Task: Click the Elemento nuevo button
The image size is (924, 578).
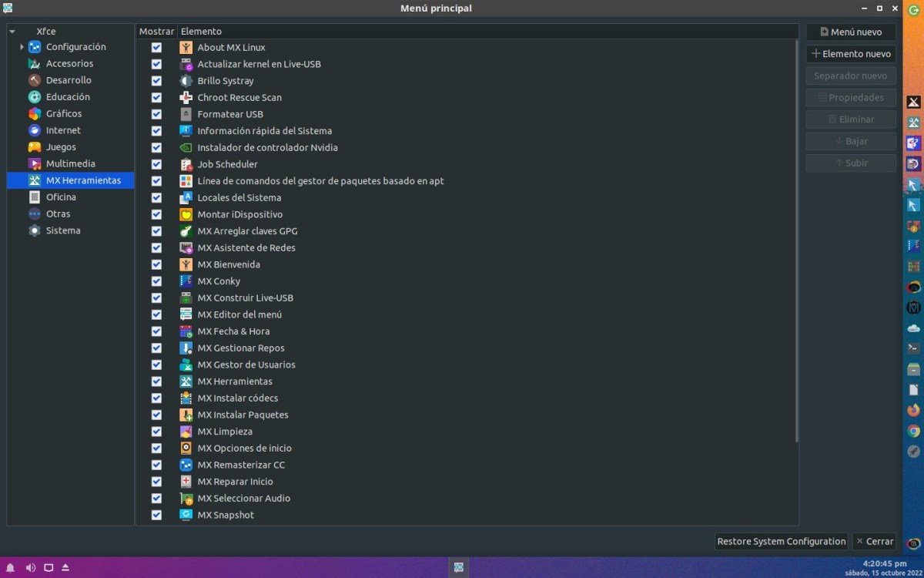Action: [851, 54]
